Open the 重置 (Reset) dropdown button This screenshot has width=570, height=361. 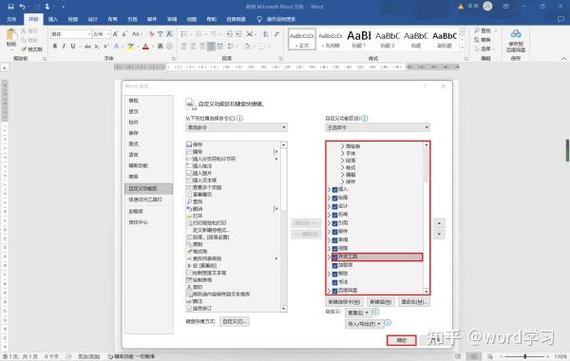[x=358, y=313]
